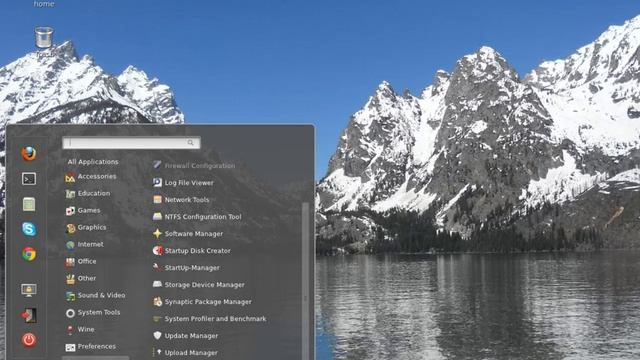The image size is (640, 360).
Task: Open the green file manager favorite icon
Action: [29, 204]
